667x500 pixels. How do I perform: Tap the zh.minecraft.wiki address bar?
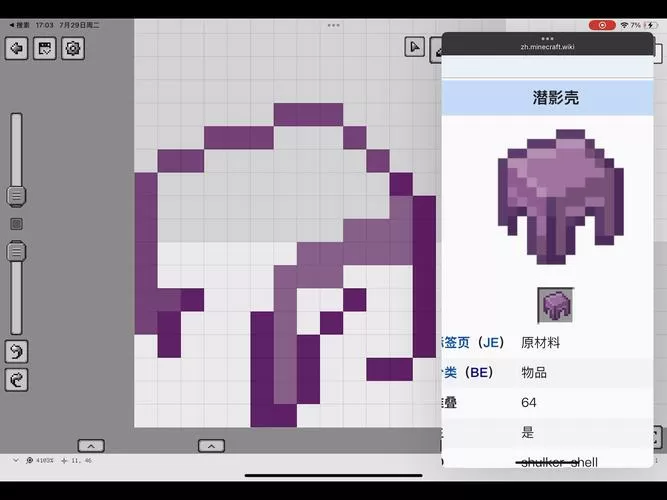point(547,47)
